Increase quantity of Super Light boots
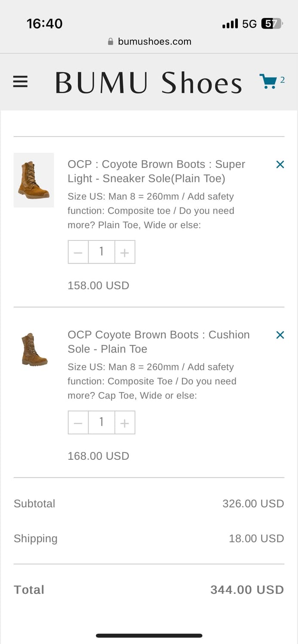The image size is (298, 644). click(125, 252)
